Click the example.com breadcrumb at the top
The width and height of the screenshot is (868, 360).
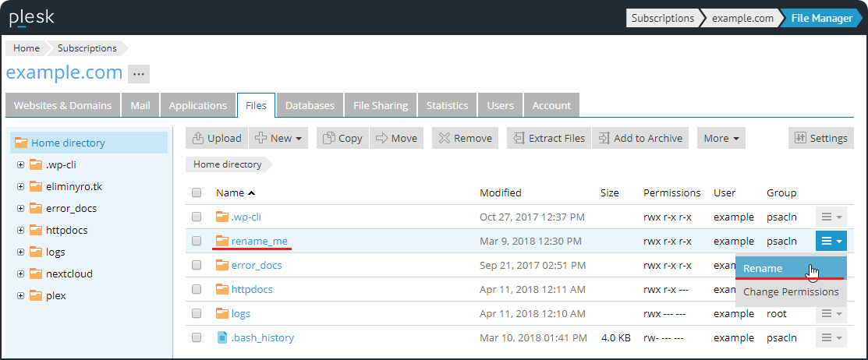742,18
